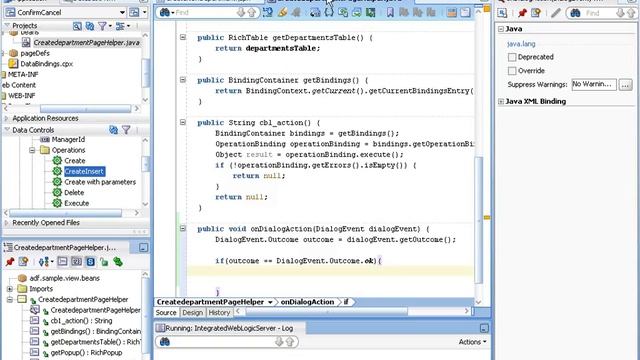Click the sort order icon in Structure panel

[x=44, y=262]
